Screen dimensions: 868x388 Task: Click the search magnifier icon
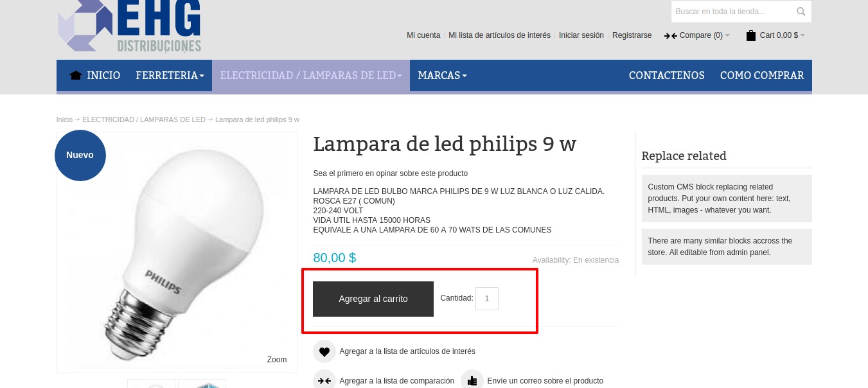coord(801,12)
